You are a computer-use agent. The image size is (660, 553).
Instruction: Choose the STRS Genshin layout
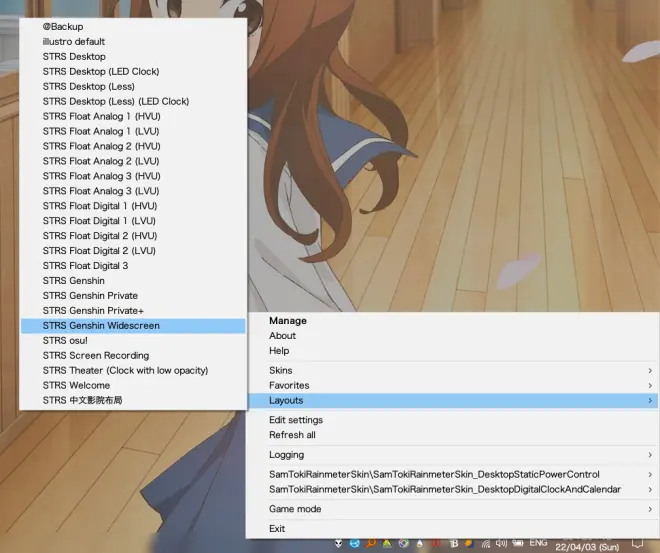click(133, 281)
